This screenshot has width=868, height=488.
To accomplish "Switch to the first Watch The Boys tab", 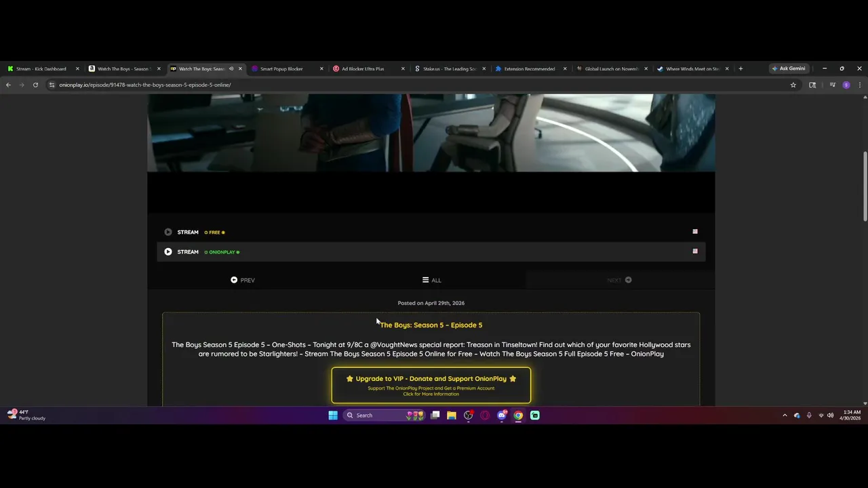I will click(123, 68).
